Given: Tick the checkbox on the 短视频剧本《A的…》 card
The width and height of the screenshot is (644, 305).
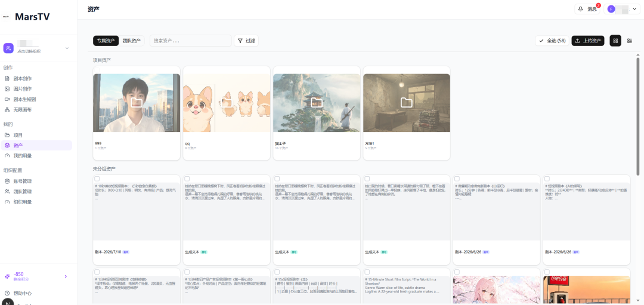Looking at the screenshot, I should [x=547, y=178].
